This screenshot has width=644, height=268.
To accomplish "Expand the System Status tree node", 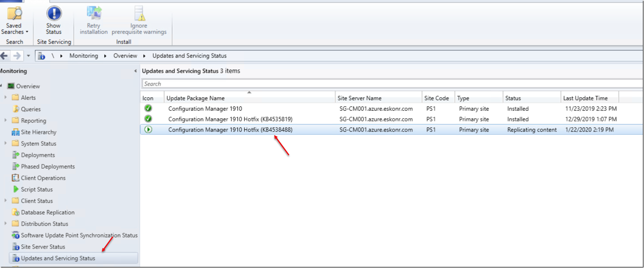I will click(5, 143).
